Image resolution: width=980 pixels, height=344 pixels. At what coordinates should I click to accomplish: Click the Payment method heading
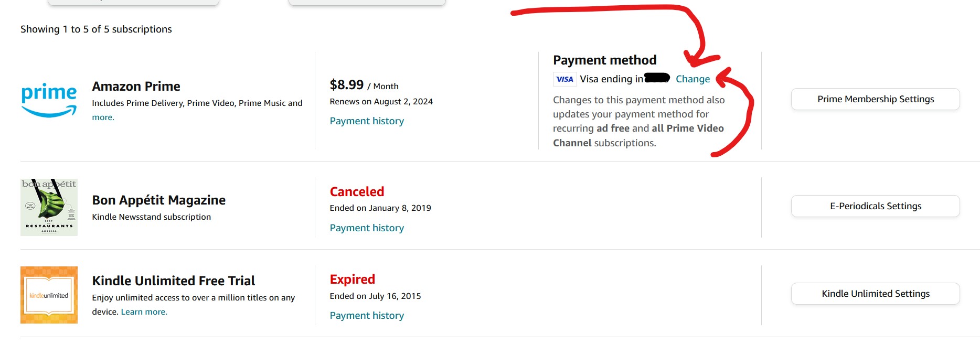pos(604,60)
